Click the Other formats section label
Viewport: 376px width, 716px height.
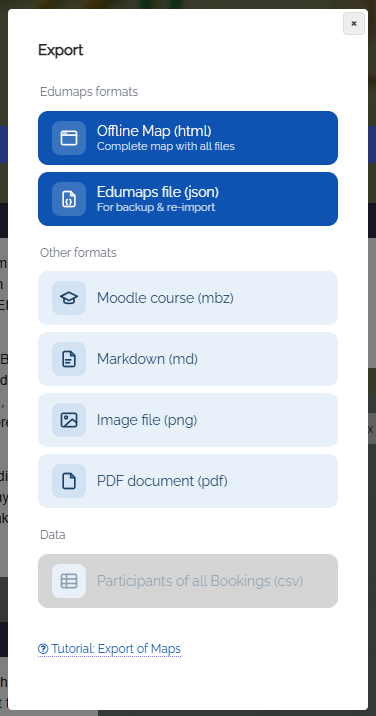click(78, 253)
